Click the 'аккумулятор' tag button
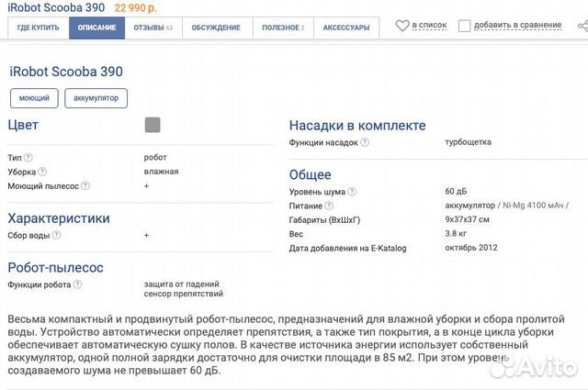Screen dimensions: 588x390 96,98
